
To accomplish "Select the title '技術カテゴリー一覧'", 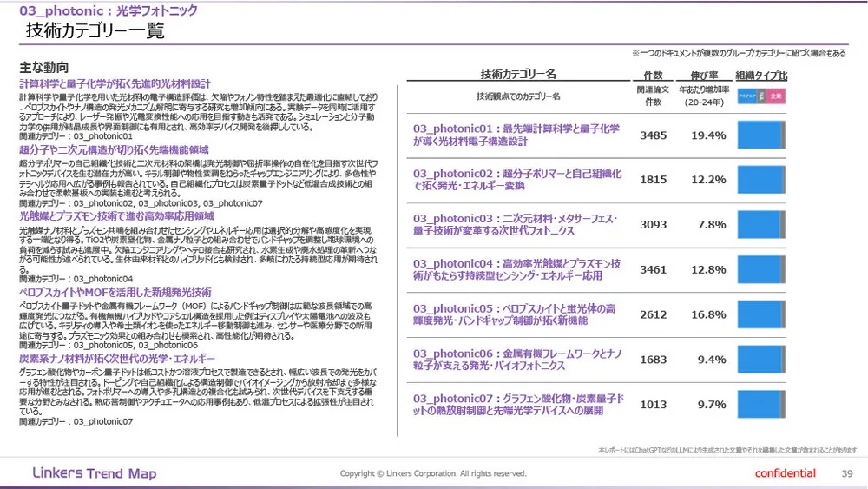I will 95,30.
